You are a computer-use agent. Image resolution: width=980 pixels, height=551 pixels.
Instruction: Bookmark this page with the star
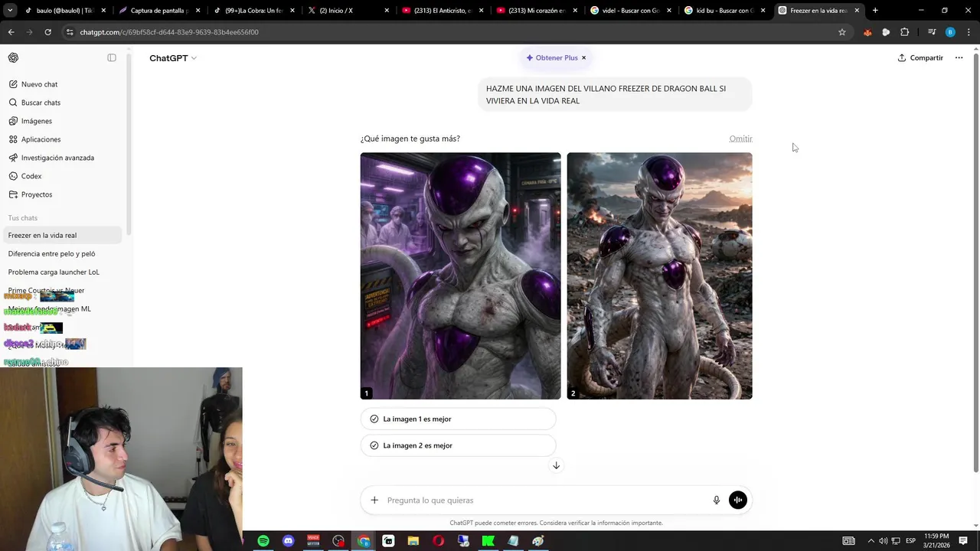click(x=842, y=32)
